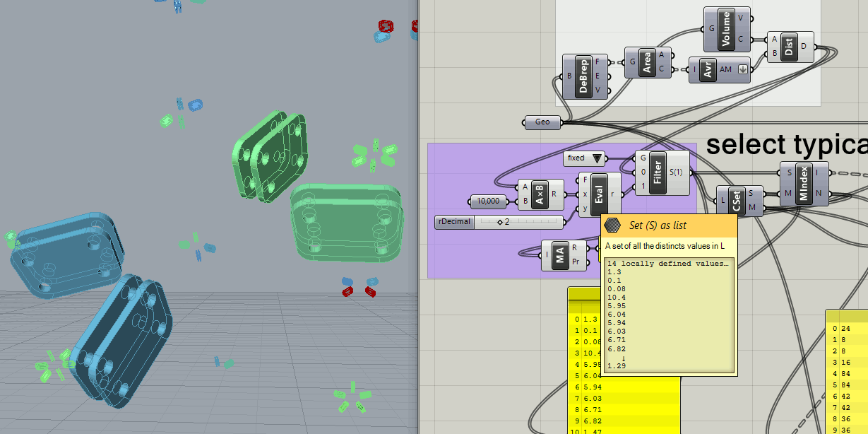The width and height of the screenshot is (868, 434).
Task: Click the R output of A×B
Action: point(554,193)
